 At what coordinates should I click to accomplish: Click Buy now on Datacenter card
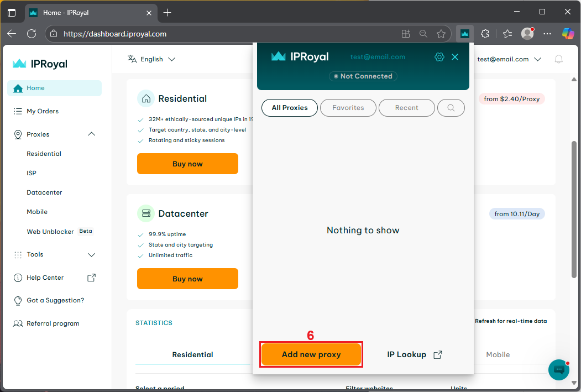[x=187, y=279]
